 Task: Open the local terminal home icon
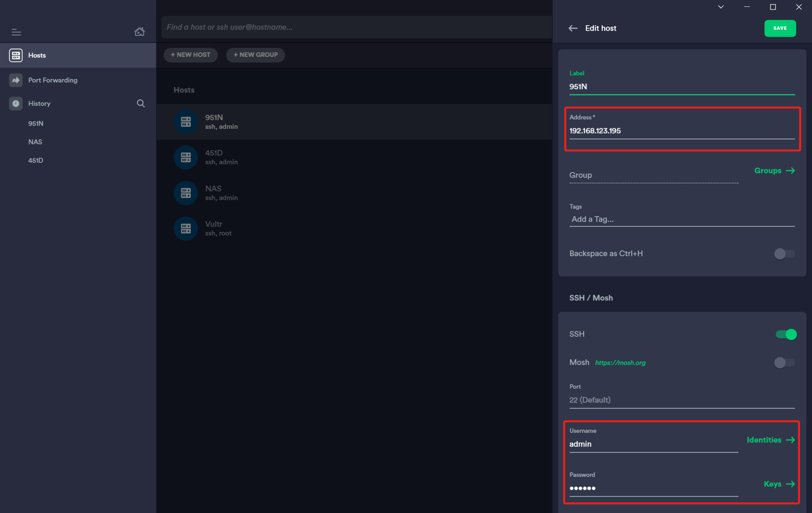click(x=139, y=32)
